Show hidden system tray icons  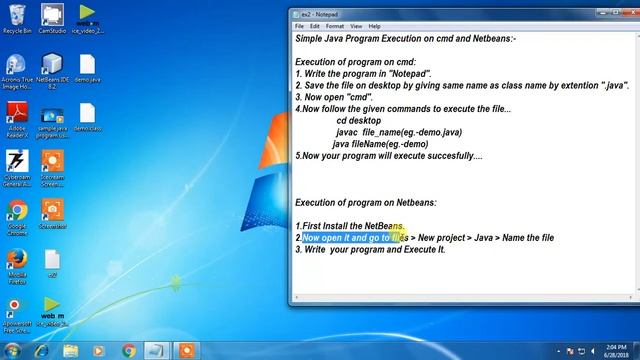pos(558,351)
